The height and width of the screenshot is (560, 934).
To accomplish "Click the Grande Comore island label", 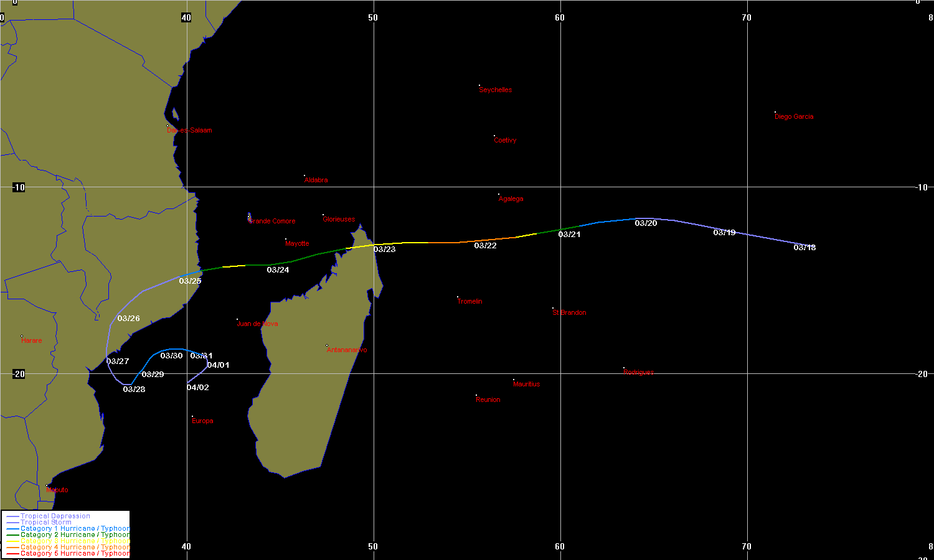I will (272, 222).
